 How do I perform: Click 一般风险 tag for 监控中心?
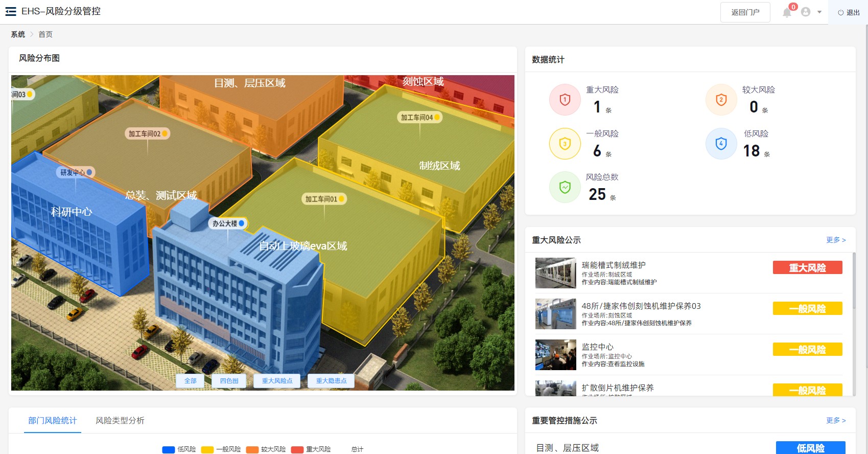coord(808,350)
